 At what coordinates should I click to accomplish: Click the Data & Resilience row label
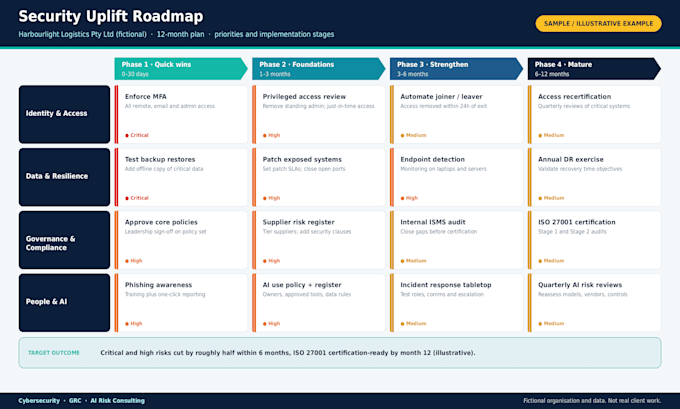pyautogui.click(x=64, y=177)
